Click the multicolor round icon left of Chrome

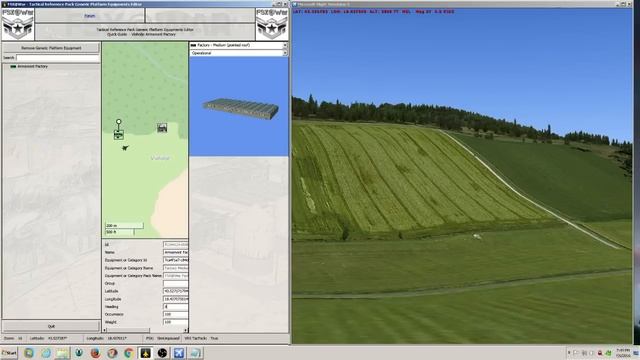coord(112,353)
